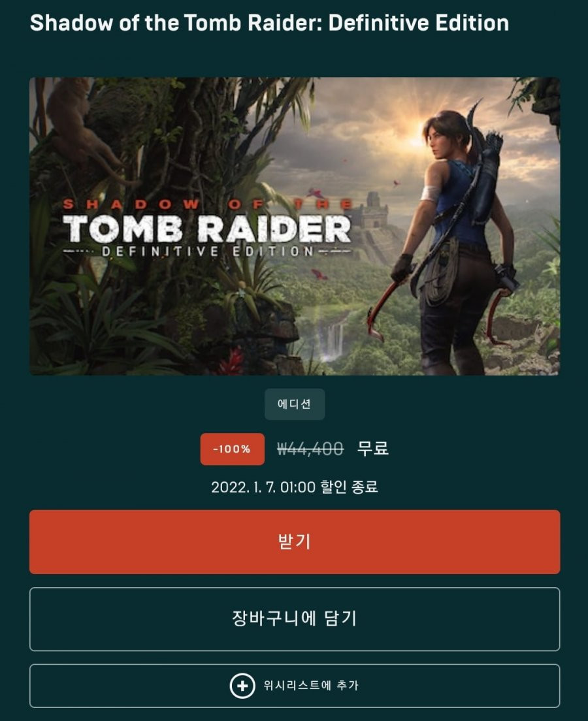The image size is (588, 721).
Task: Click the red SHADOW OF THE text
Action: click(x=207, y=204)
